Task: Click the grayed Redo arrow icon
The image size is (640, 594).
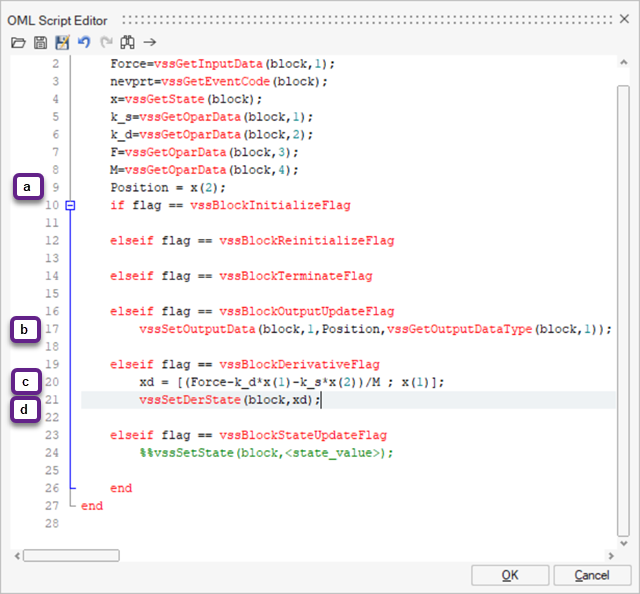Action: (x=106, y=42)
